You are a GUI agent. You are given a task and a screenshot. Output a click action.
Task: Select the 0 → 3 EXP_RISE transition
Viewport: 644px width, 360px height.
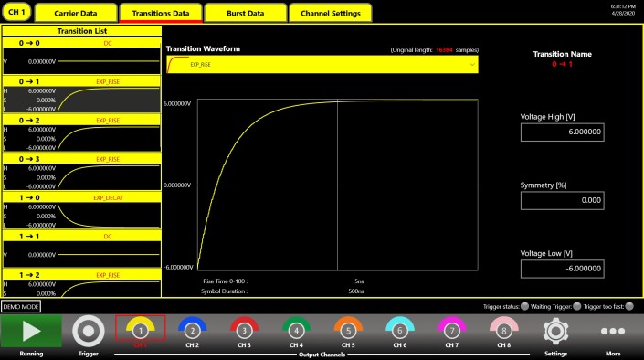click(x=81, y=172)
